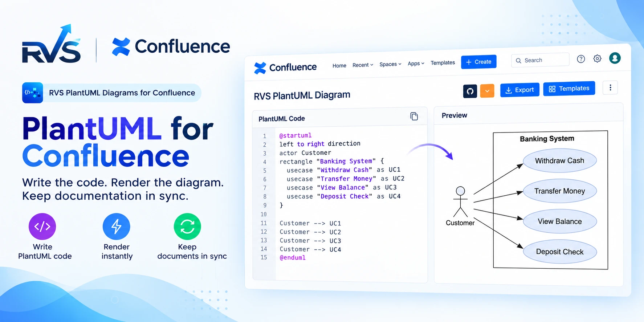Click the usecase "Deposit Check" as UC4 line
Image resolution: width=644 pixels, height=322 pixels.
pos(343,196)
